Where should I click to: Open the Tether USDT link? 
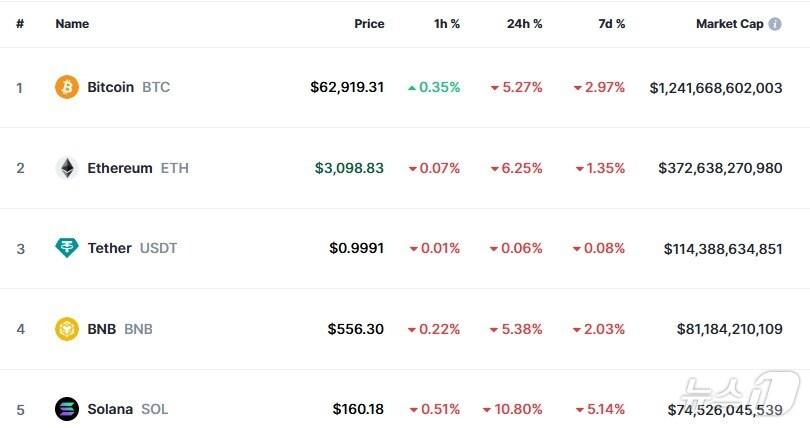pyautogui.click(x=132, y=248)
